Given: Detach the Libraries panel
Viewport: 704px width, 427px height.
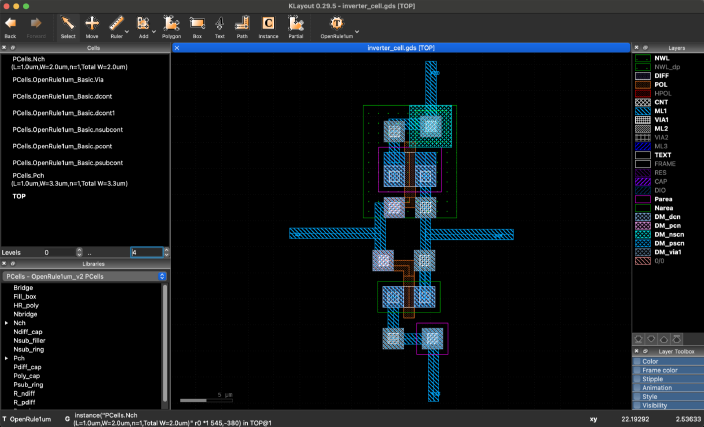Looking at the screenshot, I should [x=13, y=264].
